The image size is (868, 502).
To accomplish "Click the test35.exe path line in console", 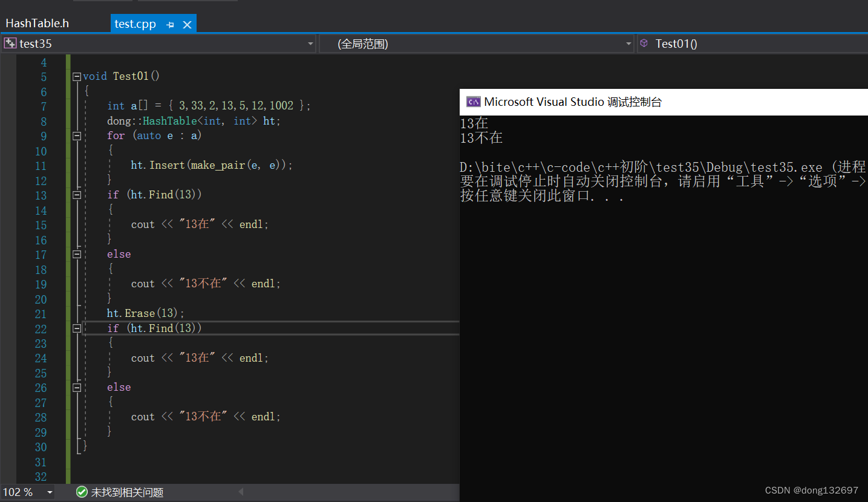I will (x=664, y=168).
